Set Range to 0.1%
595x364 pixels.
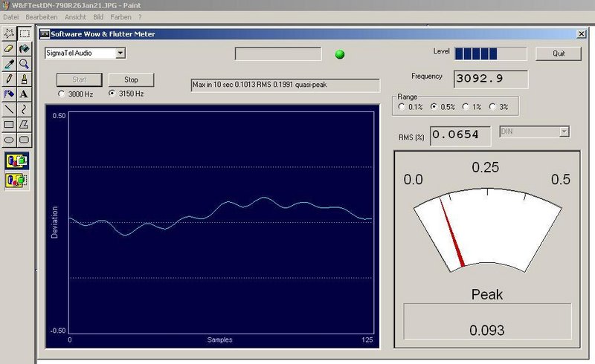pyautogui.click(x=402, y=106)
